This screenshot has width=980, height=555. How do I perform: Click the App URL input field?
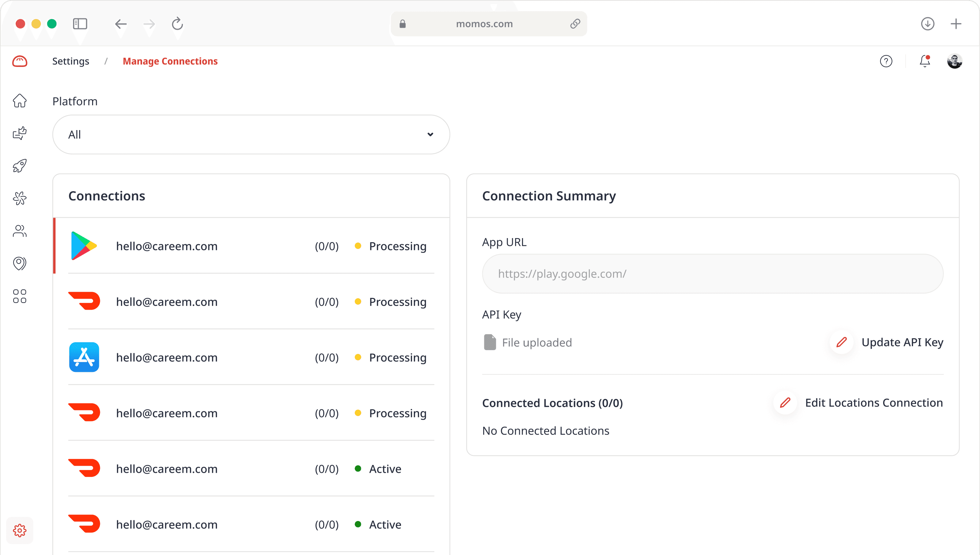point(712,273)
